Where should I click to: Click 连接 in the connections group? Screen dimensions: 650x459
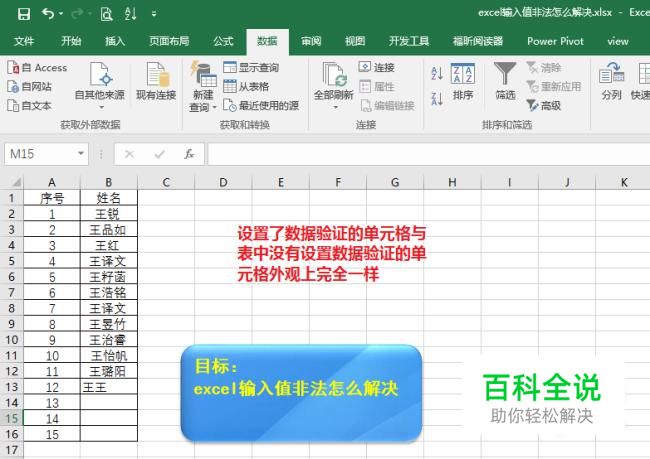point(376,67)
